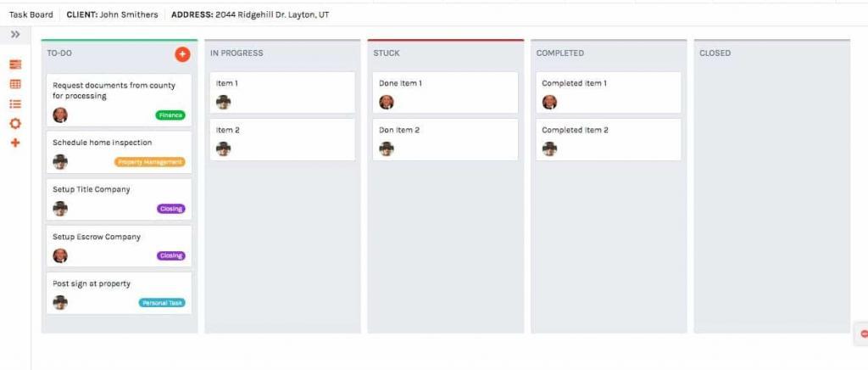Switch to table grid view icon
Viewport: 868px width, 370px height.
pos(15,84)
